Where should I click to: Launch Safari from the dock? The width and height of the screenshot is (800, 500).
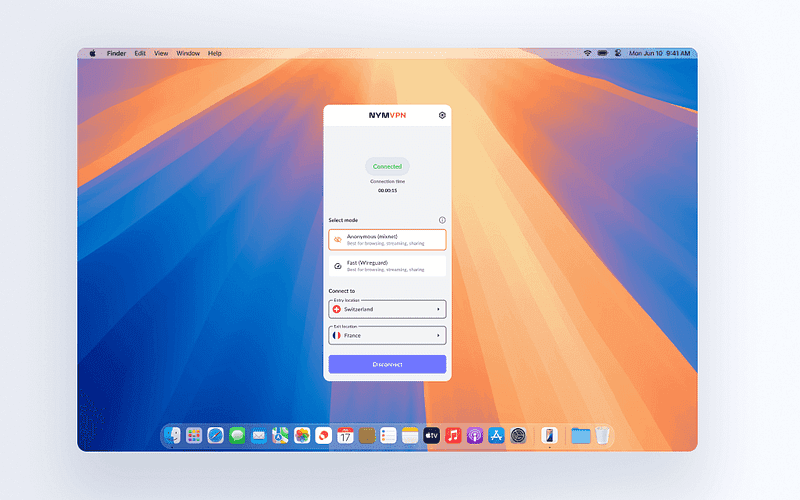point(215,435)
